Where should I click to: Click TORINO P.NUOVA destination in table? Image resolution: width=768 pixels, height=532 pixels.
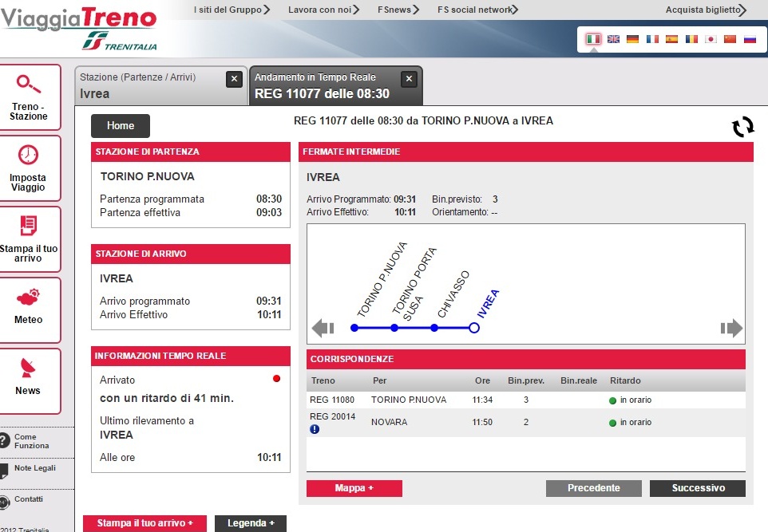pos(409,400)
